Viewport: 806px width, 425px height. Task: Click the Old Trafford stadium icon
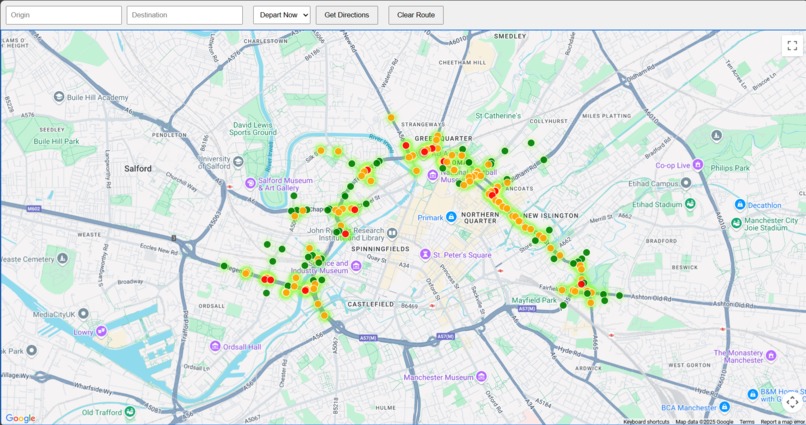[130, 411]
